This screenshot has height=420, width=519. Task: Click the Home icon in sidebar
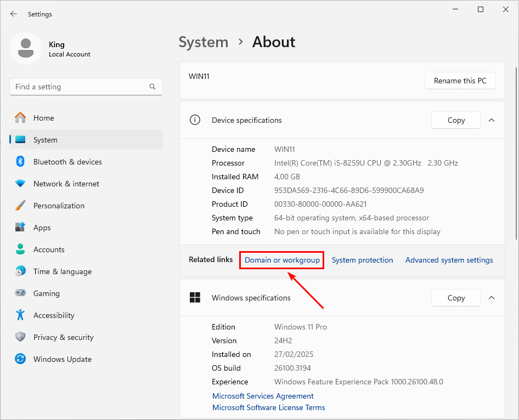(x=20, y=118)
